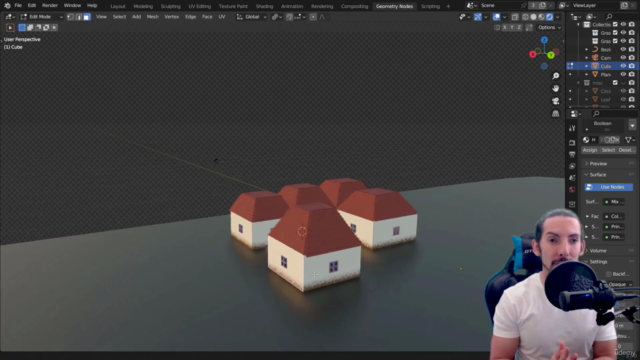Select face select mode

pyautogui.click(x=87, y=17)
